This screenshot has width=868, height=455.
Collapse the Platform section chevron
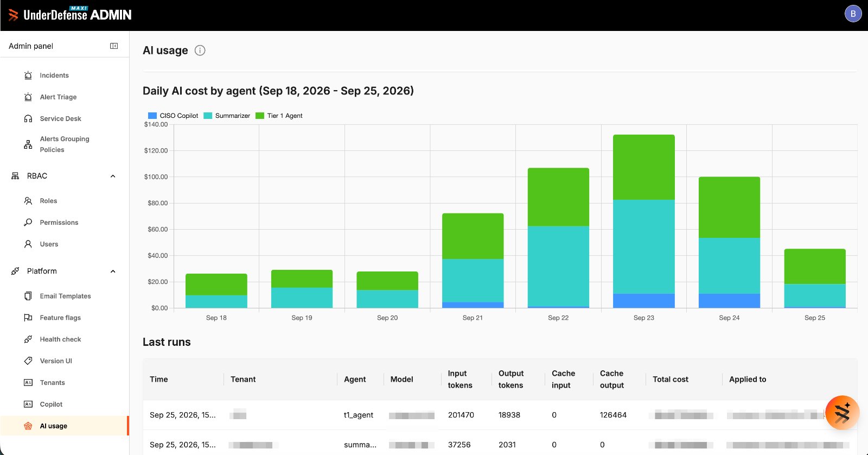point(113,271)
